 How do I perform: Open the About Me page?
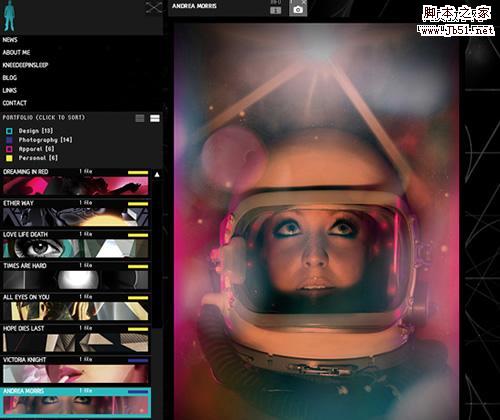tap(16, 52)
